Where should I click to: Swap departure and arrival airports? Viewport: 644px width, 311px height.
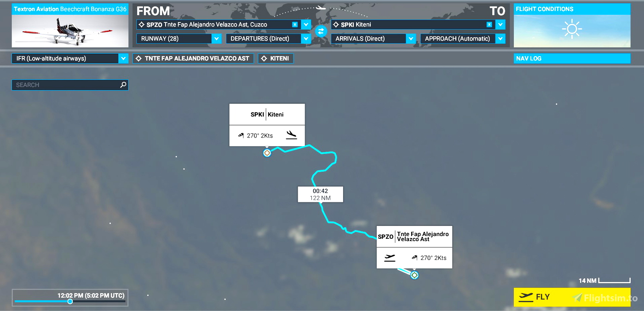(321, 31)
